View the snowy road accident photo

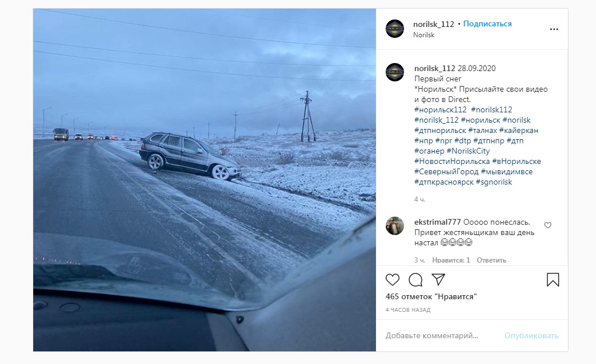205,180
